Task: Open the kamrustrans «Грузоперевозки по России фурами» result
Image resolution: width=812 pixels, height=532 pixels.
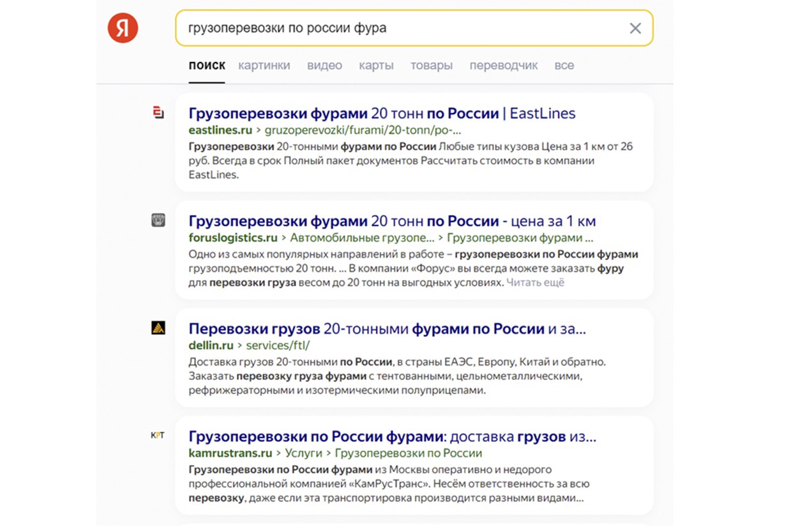Action: (x=393, y=437)
